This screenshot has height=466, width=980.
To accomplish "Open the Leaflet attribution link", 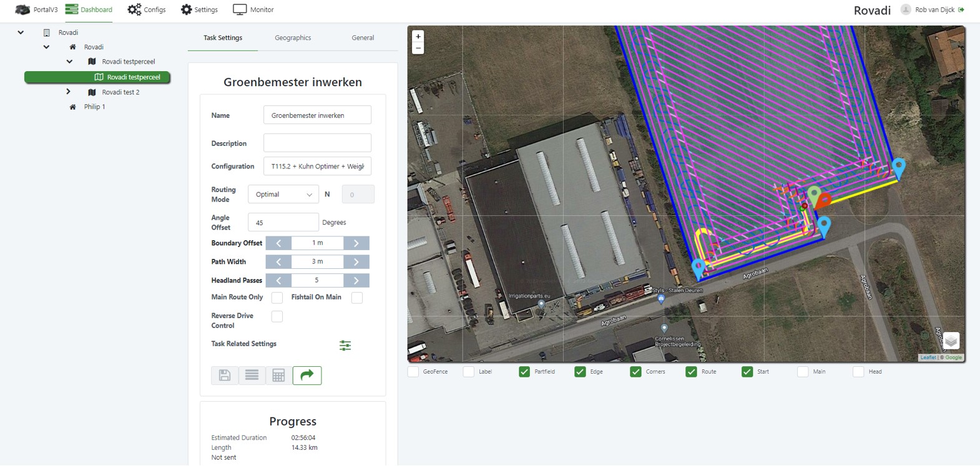I will coord(928,357).
